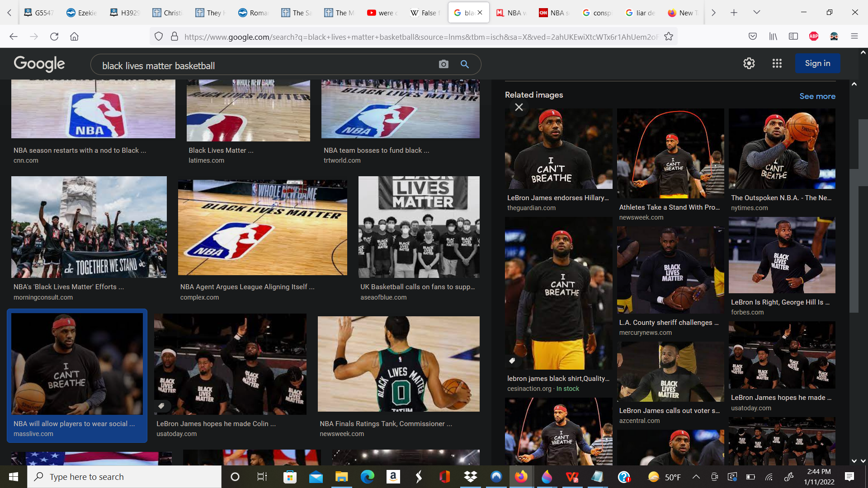Open Google quick settings gear
Screen dimensions: 868x488
(749, 63)
